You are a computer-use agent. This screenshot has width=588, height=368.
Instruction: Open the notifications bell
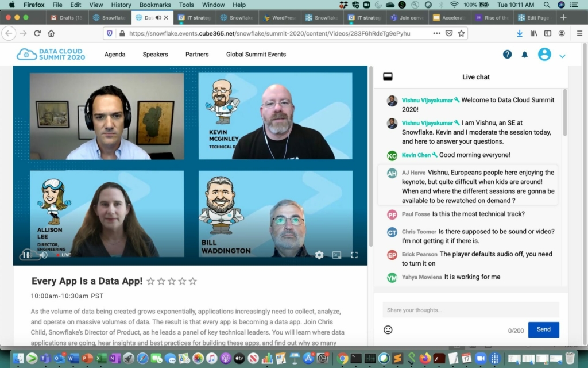[525, 54]
